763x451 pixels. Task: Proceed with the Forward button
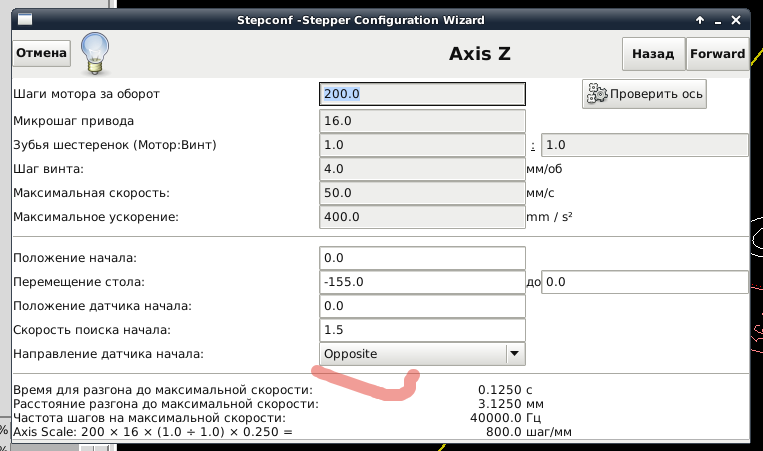click(x=717, y=54)
